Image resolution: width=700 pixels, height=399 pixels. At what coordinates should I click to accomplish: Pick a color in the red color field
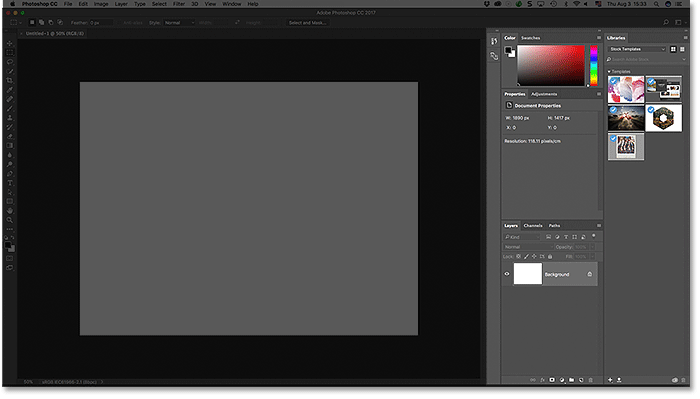click(x=551, y=65)
